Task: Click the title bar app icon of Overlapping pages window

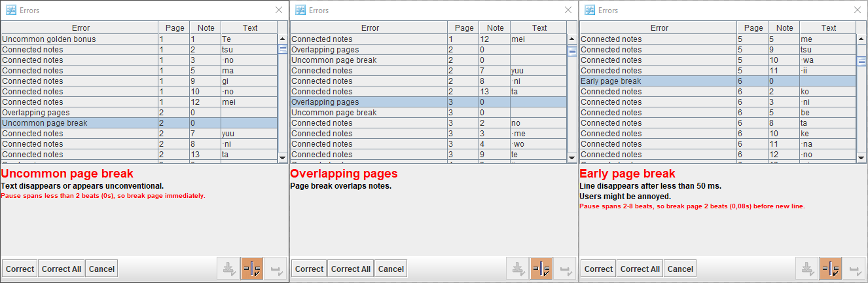Action: click(300, 10)
